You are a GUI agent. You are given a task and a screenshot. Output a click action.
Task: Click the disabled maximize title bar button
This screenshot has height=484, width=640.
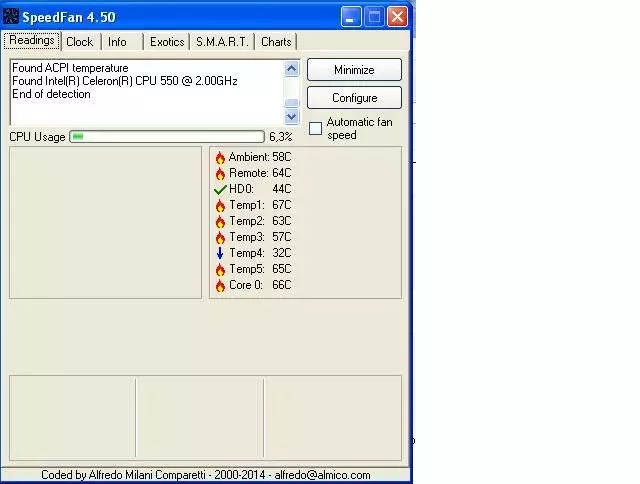pos(374,17)
